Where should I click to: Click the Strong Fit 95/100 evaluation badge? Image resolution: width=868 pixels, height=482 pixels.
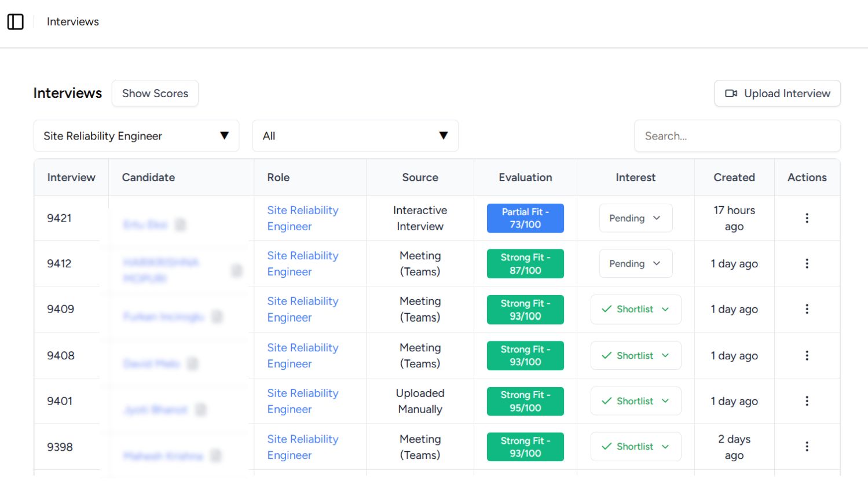coord(525,401)
